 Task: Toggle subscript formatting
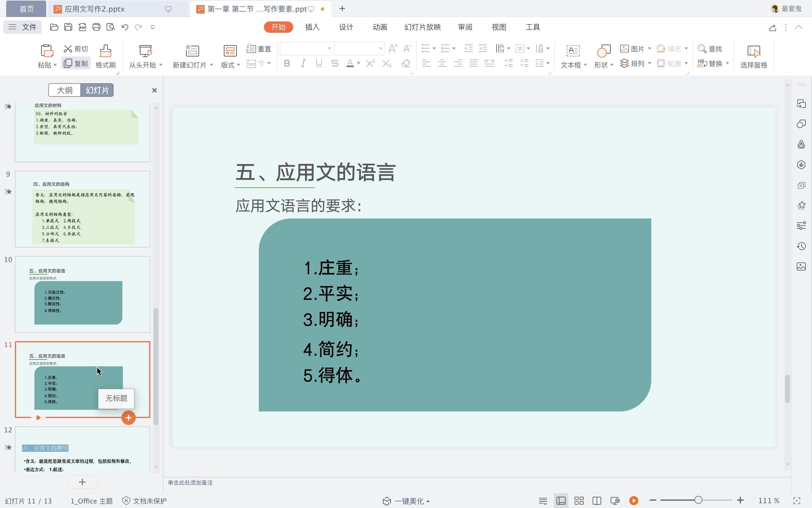[x=387, y=63]
